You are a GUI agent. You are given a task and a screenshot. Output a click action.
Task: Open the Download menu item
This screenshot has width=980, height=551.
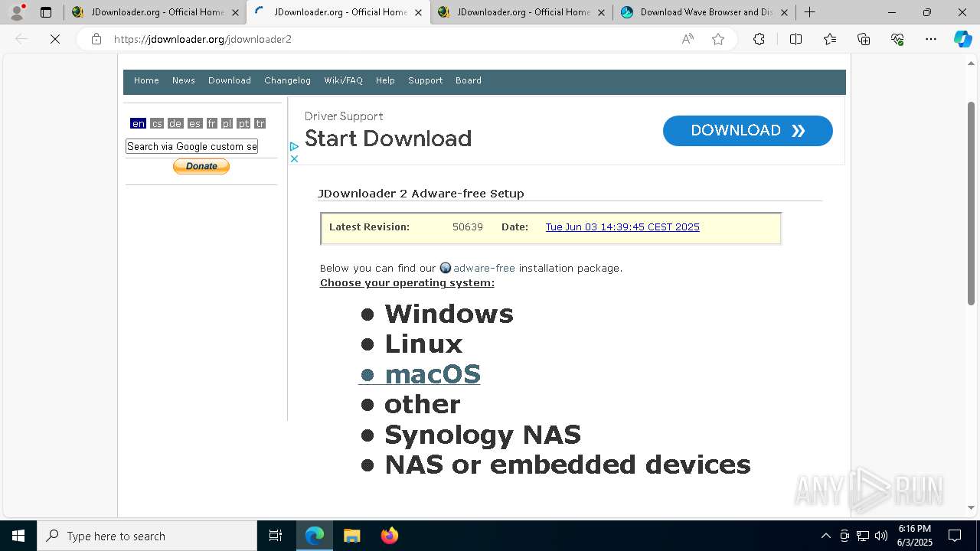click(230, 80)
